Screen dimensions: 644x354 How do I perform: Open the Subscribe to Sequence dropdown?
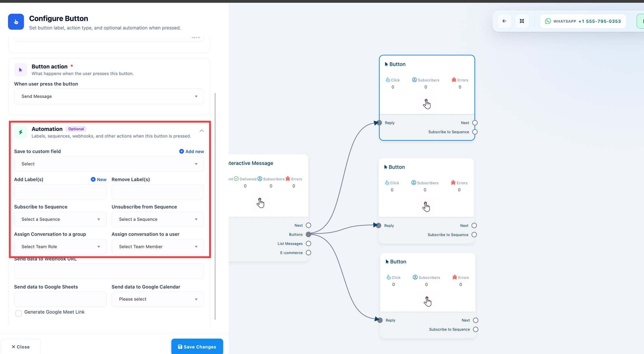60,219
